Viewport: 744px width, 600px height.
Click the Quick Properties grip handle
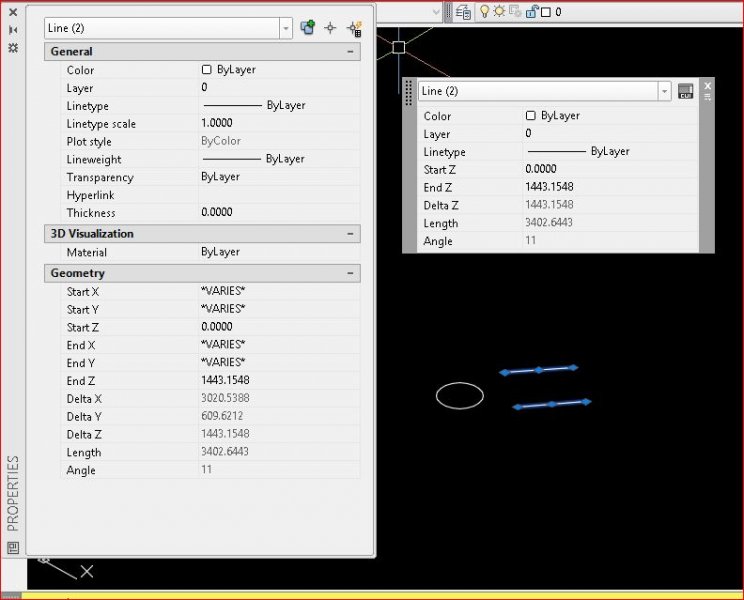[409, 92]
